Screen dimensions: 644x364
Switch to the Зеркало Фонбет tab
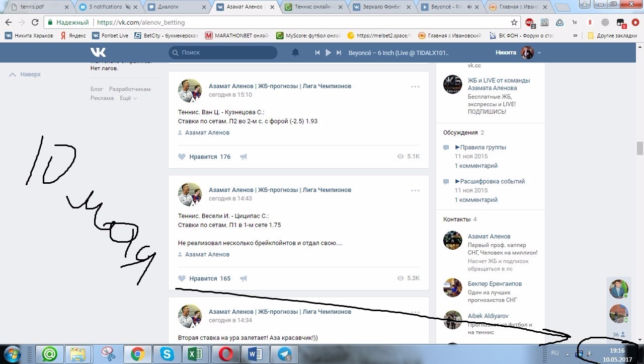point(380,7)
